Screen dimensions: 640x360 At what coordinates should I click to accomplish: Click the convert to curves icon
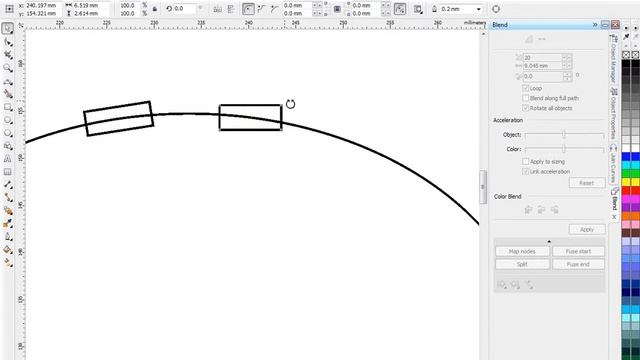point(496,9)
